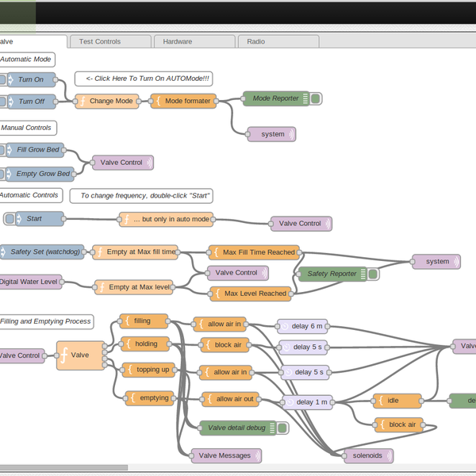Screen dimensions: 476x476
Task: Click the solenoids node's output icon
Action: 388,455
